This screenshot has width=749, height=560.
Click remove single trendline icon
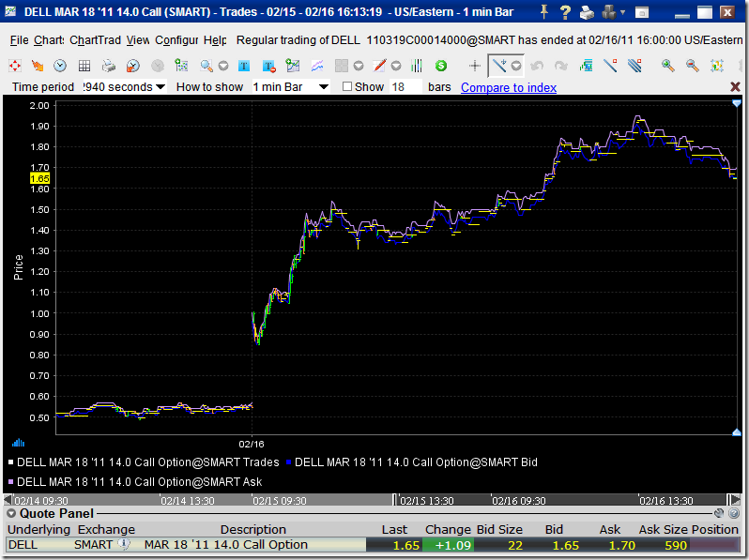pyautogui.click(x=610, y=66)
